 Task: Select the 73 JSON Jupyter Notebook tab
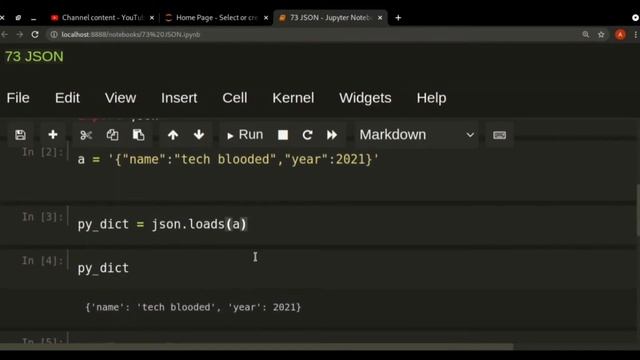(330, 18)
